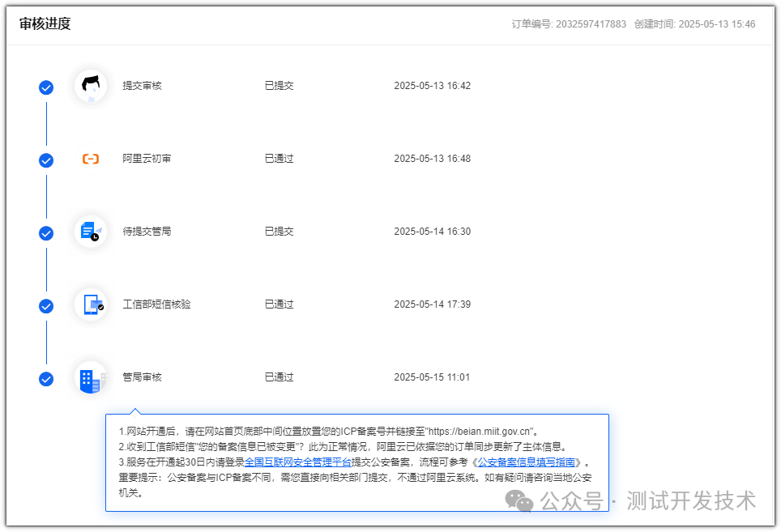
Task: Click the 待提交管局 document icon
Action: pyautogui.click(x=89, y=231)
